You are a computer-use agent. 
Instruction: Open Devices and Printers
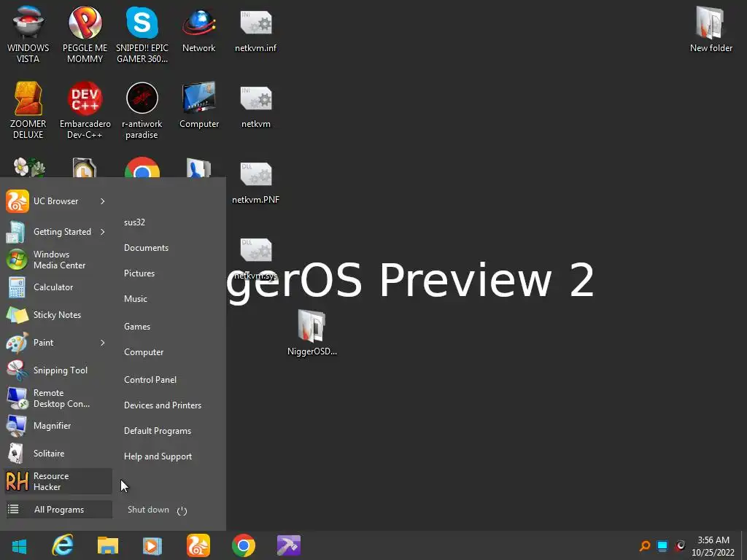[163, 405]
